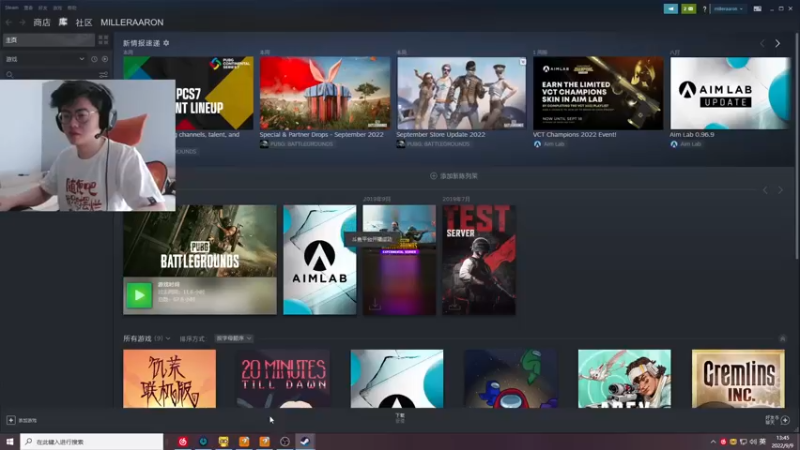Open the 饥荒联机版 (Don't Starve Together) cover
The image size is (800, 450).
pos(169,379)
